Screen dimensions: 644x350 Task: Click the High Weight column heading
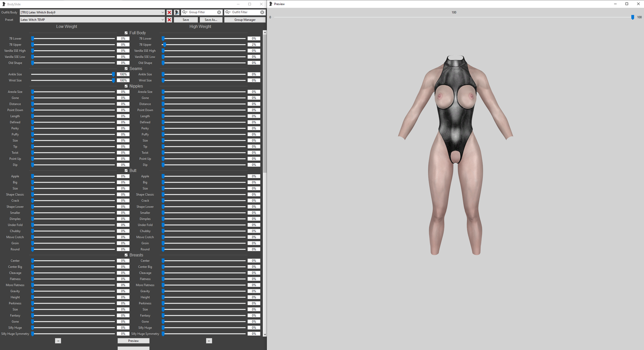[200, 27]
